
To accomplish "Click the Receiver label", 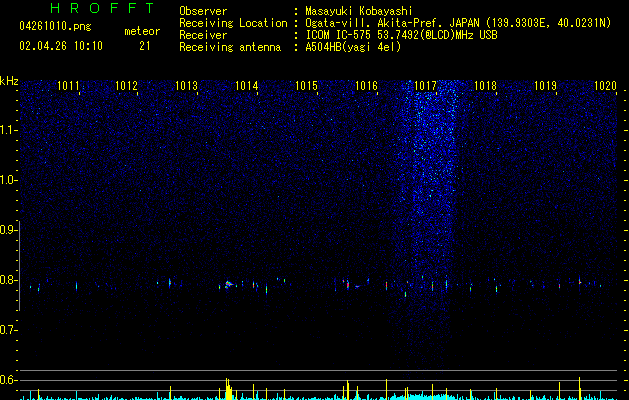I will tap(203, 35).
